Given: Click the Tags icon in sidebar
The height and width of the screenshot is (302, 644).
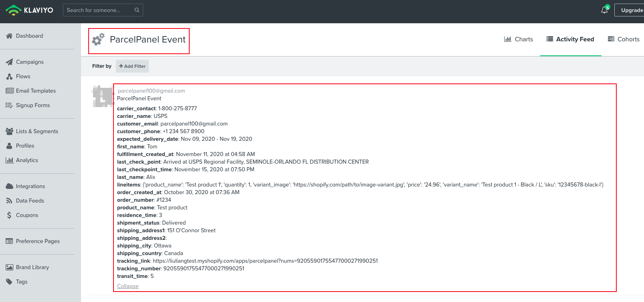Looking at the screenshot, I should point(9,282).
